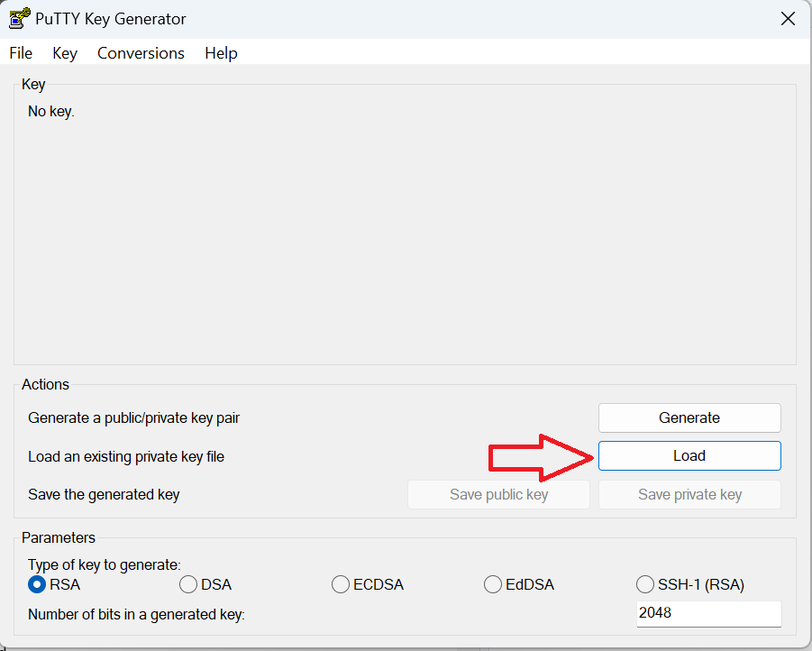Select the SSH-1 (RSA) key type
812x651 pixels.
(x=689, y=584)
